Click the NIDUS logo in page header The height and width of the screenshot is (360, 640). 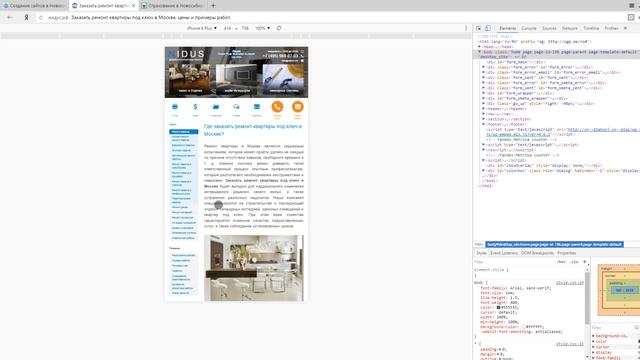point(187,54)
